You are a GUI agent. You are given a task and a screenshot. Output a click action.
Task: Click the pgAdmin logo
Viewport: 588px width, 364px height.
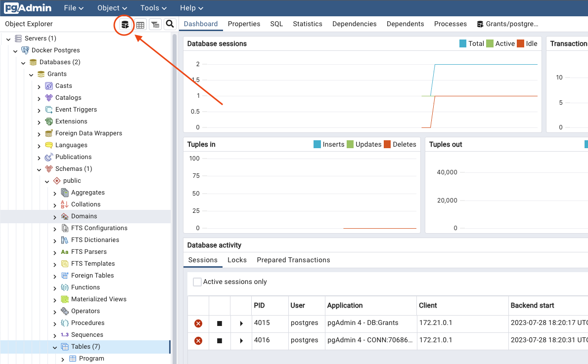(x=28, y=8)
